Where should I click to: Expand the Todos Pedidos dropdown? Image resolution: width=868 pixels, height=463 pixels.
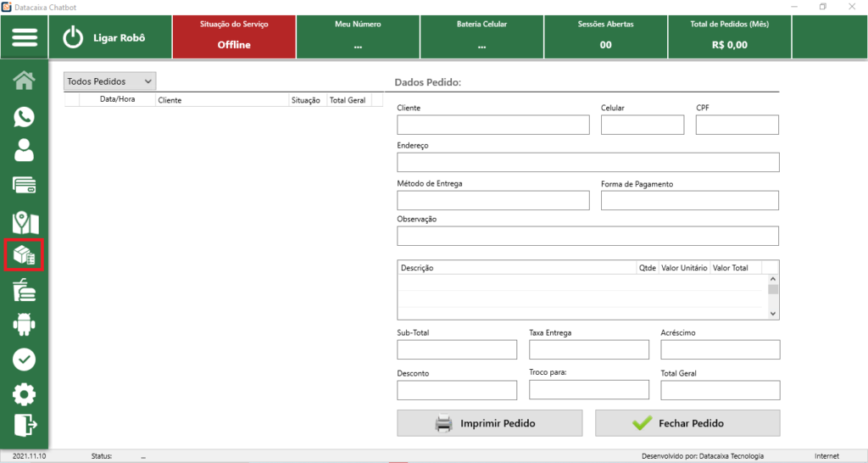109,81
